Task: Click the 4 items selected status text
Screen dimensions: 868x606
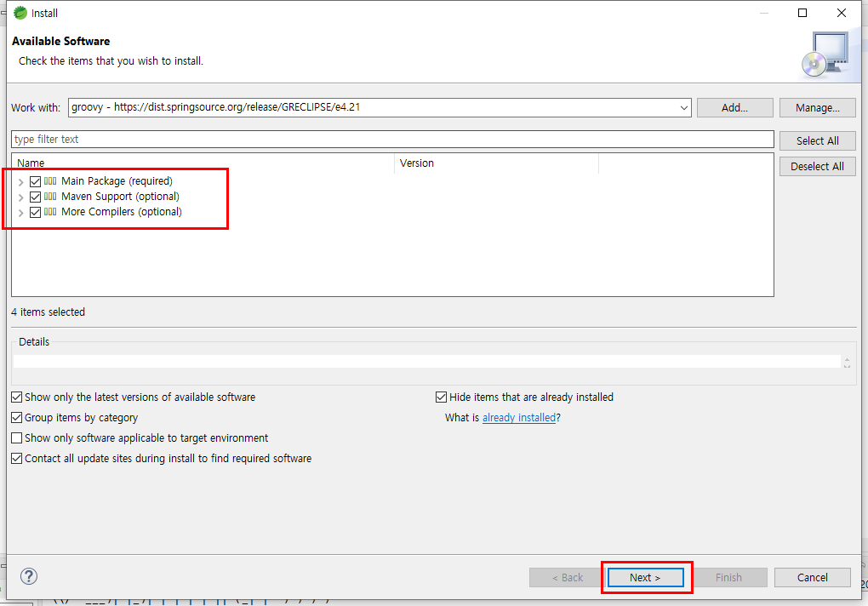Action: tap(49, 312)
